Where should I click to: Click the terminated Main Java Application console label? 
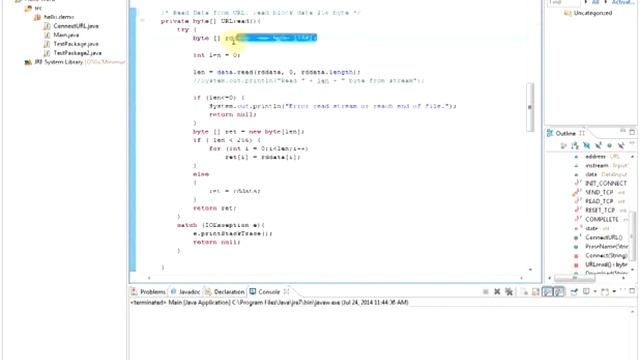[269, 302]
